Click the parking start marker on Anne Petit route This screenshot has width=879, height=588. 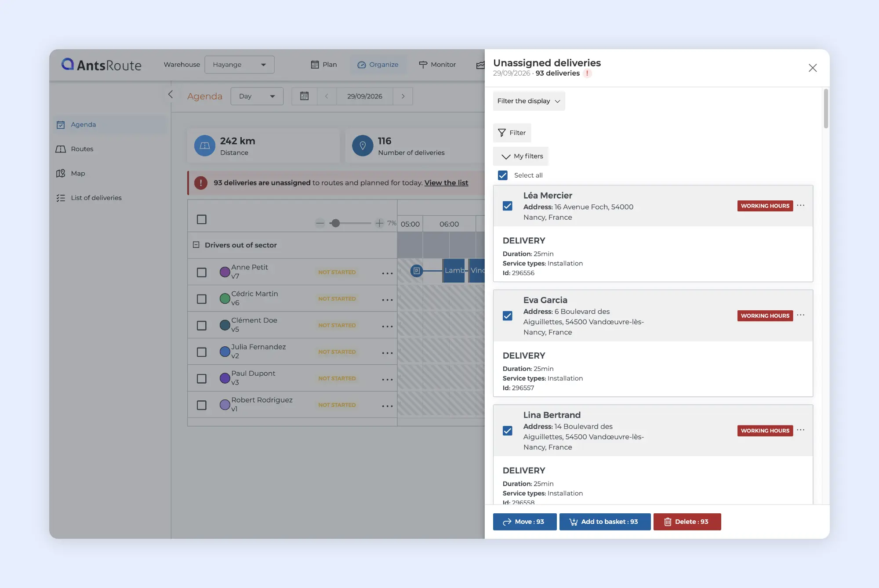point(416,271)
